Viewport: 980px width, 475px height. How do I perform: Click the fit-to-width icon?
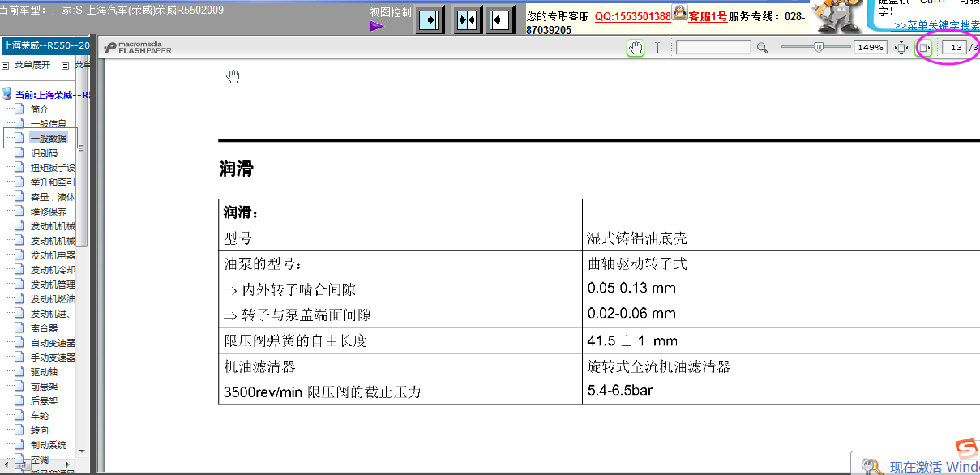901,48
